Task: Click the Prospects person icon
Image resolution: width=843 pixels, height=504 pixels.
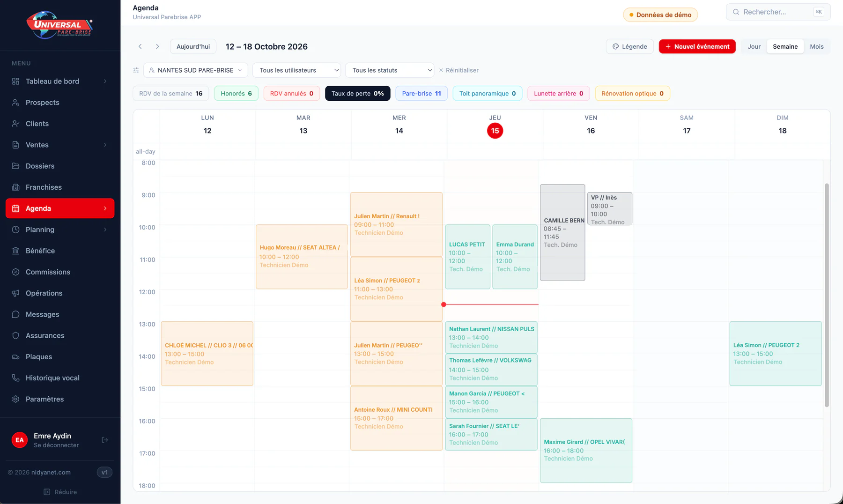Action: [x=15, y=103]
